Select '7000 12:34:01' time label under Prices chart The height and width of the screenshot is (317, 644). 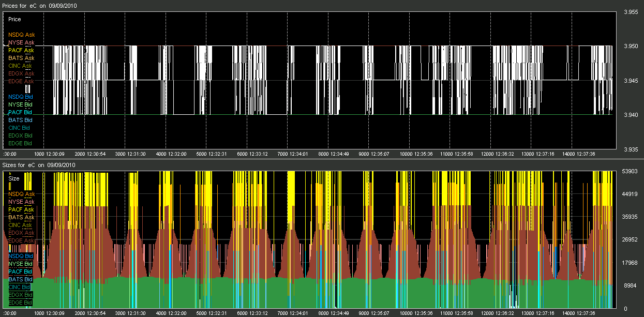[293, 154]
